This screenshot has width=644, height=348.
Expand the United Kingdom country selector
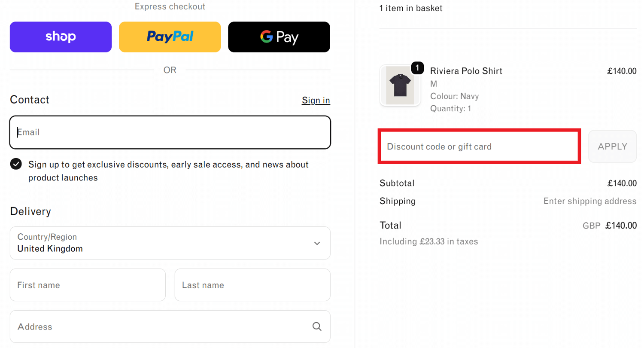(170, 243)
